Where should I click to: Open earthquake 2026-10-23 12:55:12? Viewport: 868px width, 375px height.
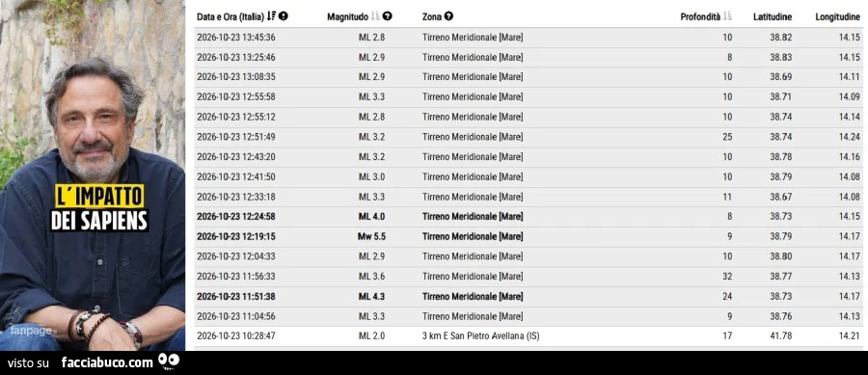tap(529, 118)
